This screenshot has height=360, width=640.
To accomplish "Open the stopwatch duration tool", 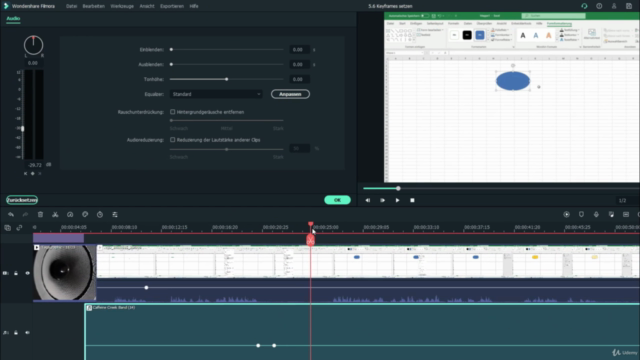I will pyautogui.click(x=100, y=214).
